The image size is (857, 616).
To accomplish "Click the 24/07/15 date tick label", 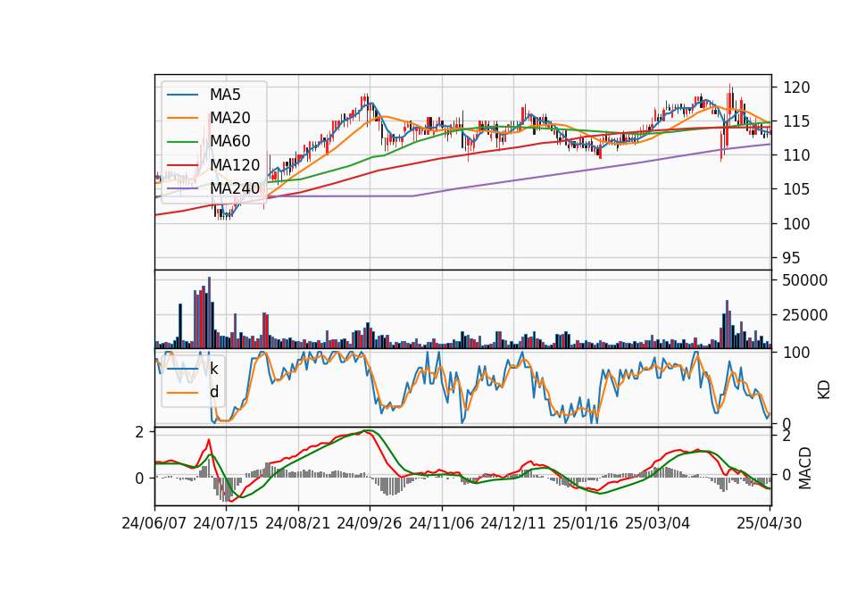I will (225, 524).
